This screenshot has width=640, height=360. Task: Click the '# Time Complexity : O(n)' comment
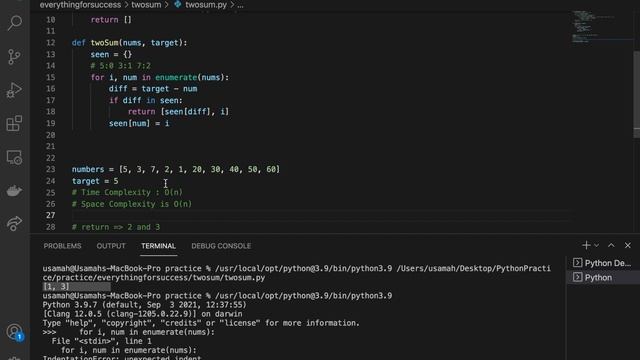click(x=127, y=192)
